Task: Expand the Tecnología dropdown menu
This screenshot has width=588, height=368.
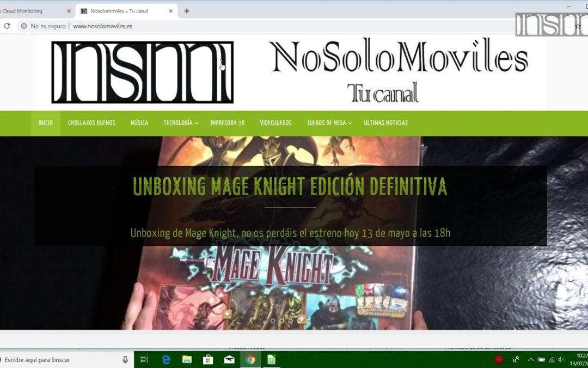Action: point(181,123)
